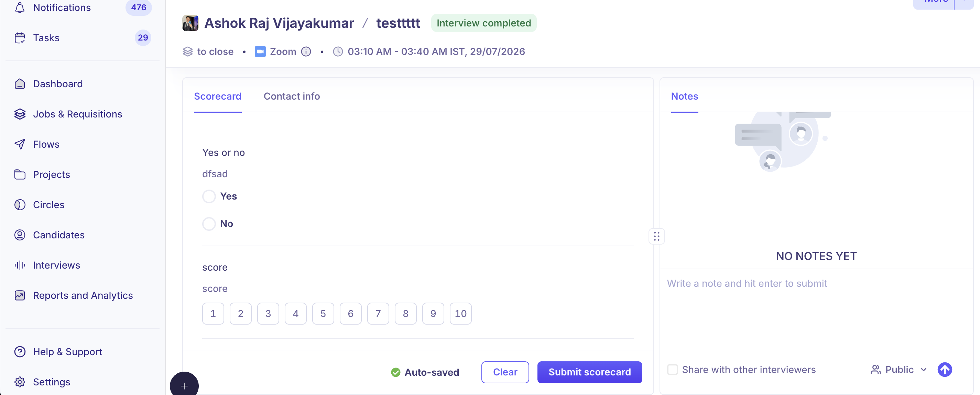Switch to the Contact info tab
Screen dimensions: 980x395
point(292,96)
